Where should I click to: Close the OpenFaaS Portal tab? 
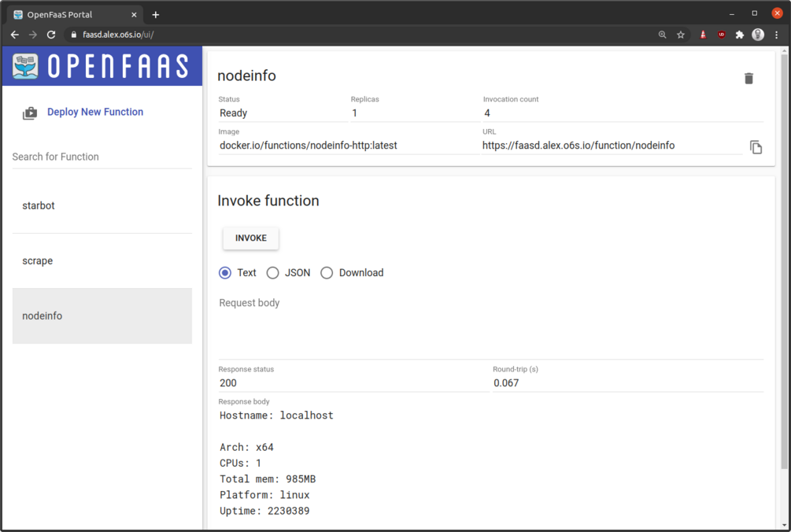coord(134,15)
